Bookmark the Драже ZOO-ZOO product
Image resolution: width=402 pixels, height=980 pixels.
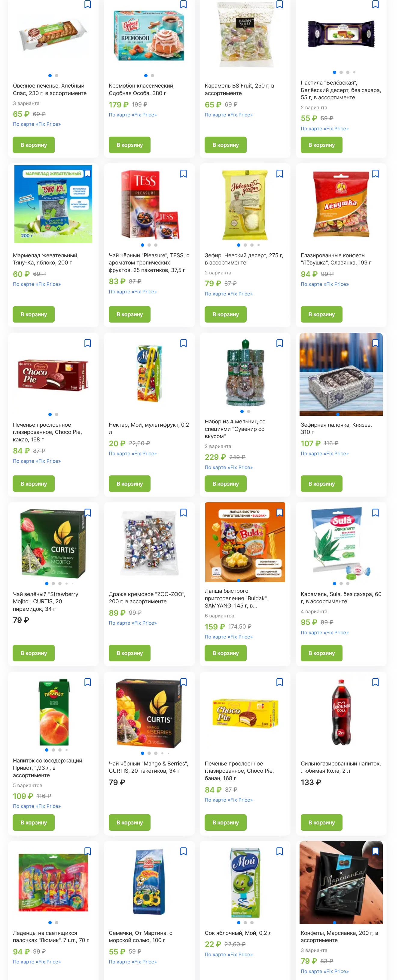tap(183, 513)
